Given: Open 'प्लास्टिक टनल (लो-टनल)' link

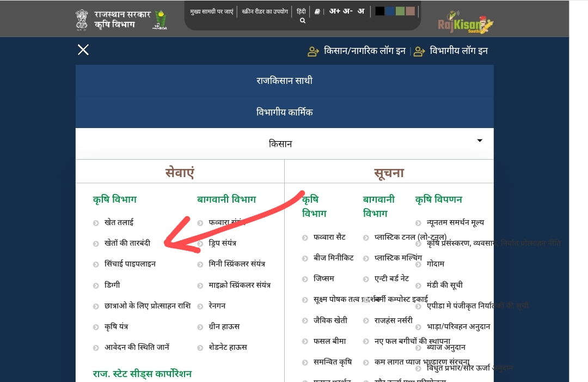Looking at the screenshot, I should pyautogui.click(x=411, y=237).
